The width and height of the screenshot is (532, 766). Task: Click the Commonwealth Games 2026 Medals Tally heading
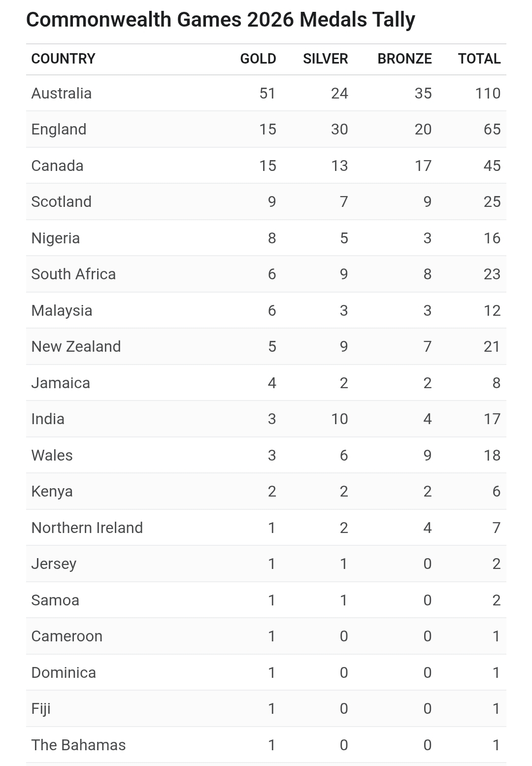coord(221,20)
